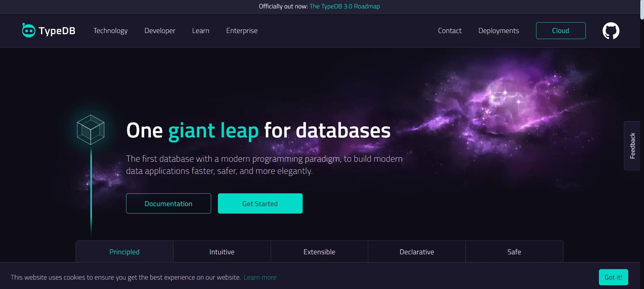Switch to the Declarative tab
644x289 pixels.
click(417, 252)
